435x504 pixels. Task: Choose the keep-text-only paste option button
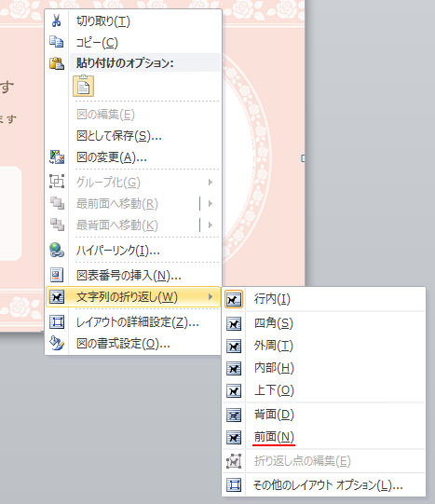(x=84, y=86)
